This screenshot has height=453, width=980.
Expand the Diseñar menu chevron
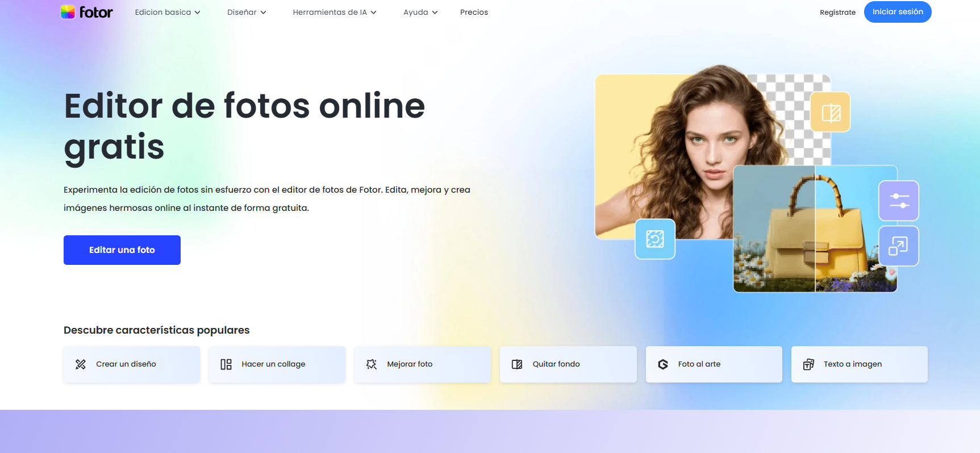point(263,13)
